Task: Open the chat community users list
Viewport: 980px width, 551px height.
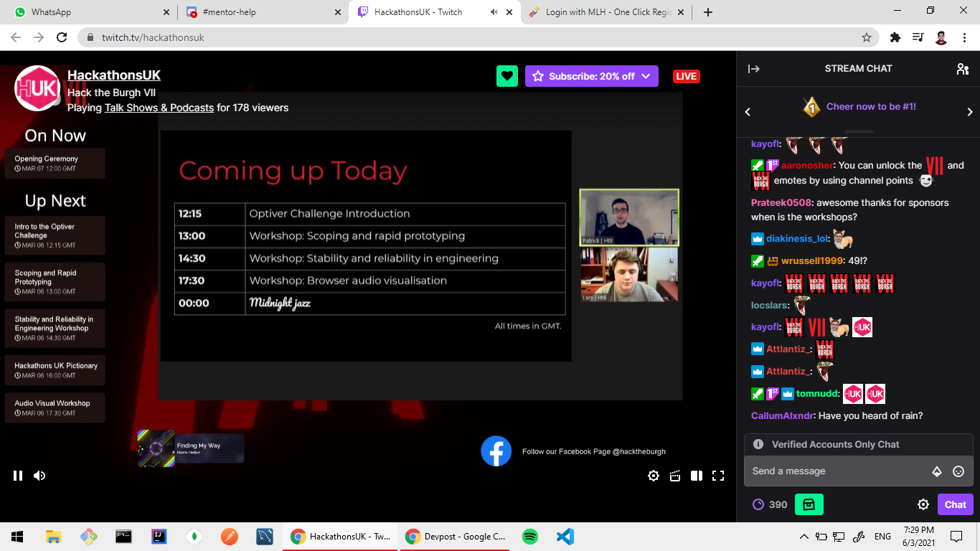Action: coord(963,69)
